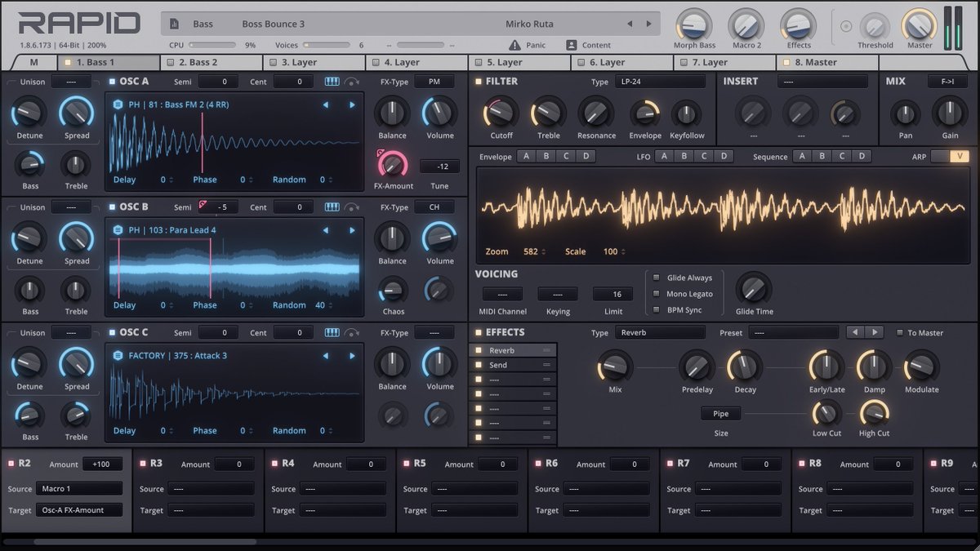Open the R2 Source Macro 1 dropdown
980x551 pixels.
78,489
